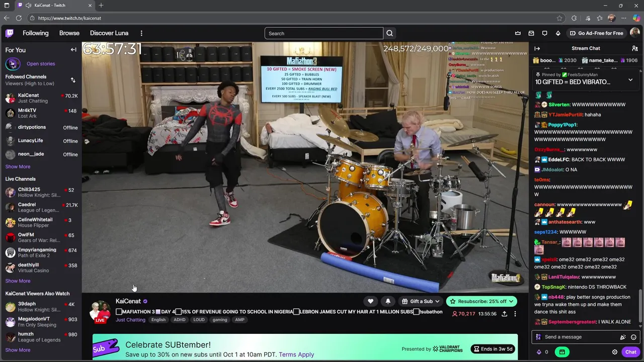The height and width of the screenshot is (362, 644).
Task: Click Open stories link
Action: (x=41, y=64)
